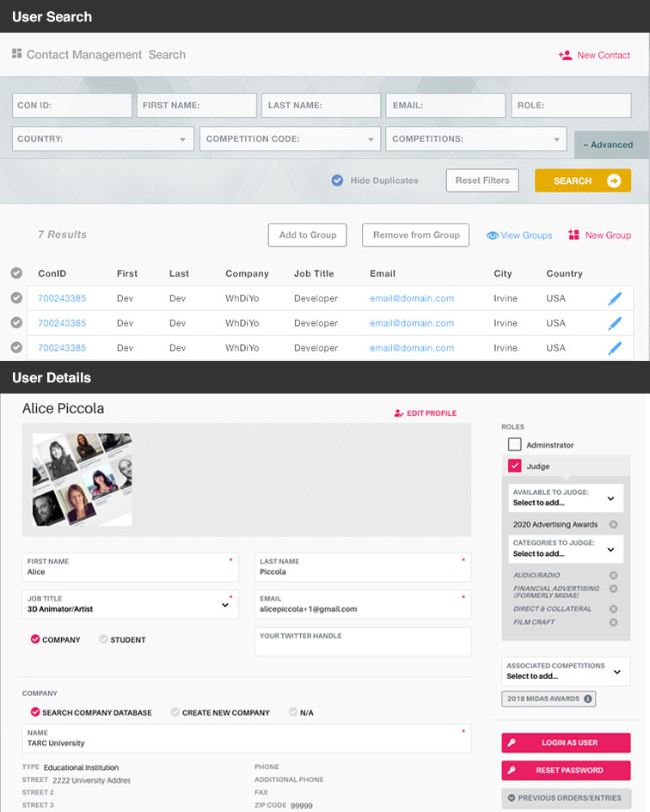Click the View Groups eye icon
The height and width of the screenshot is (812, 650).
pyautogui.click(x=493, y=235)
